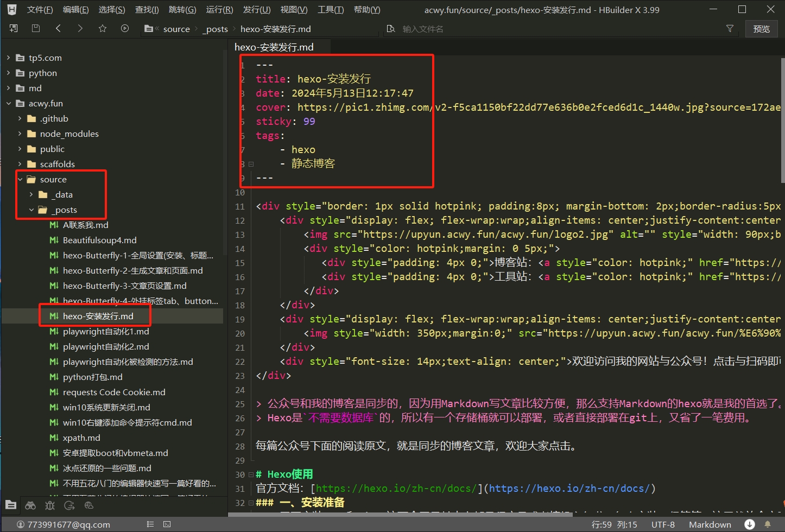Screen dimensions: 785x532
Task: Click the sync arrows panel icon
Action: [x=69, y=505]
